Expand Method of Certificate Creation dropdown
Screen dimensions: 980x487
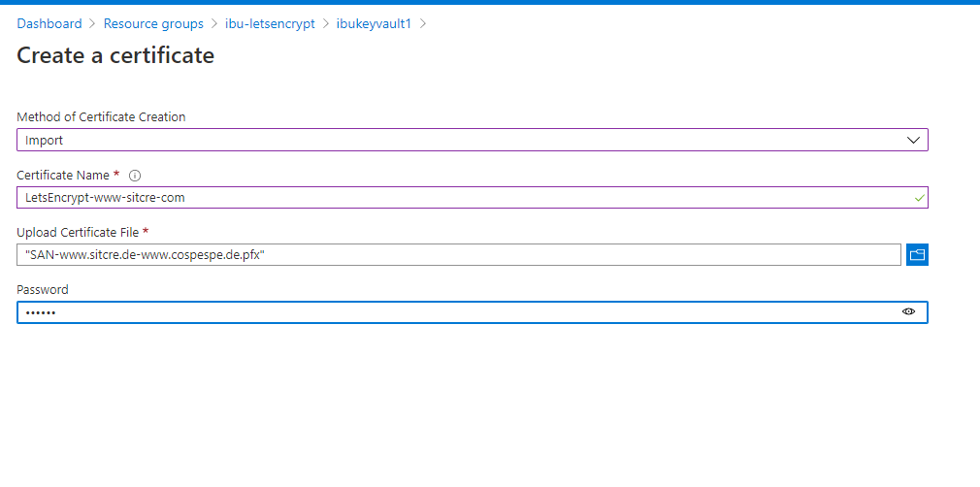coord(473,140)
